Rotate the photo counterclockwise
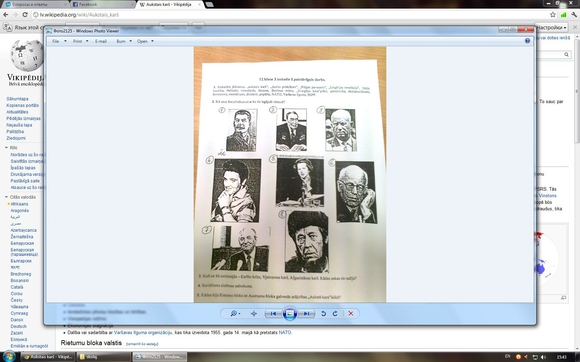 [323, 314]
